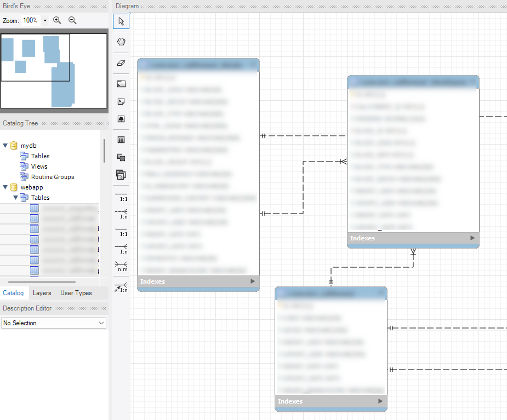Select the place new table tool
Viewport: 507px width, 420px height.
pos(121,140)
